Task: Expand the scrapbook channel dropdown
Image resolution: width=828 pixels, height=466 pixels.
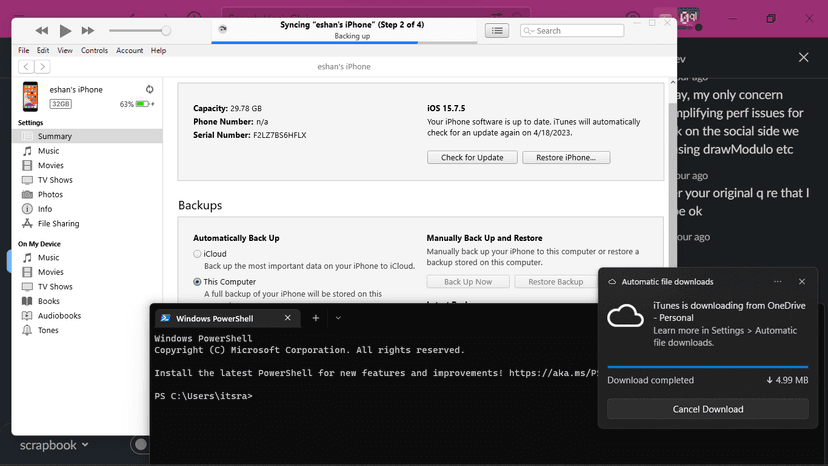Action: [85, 445]
